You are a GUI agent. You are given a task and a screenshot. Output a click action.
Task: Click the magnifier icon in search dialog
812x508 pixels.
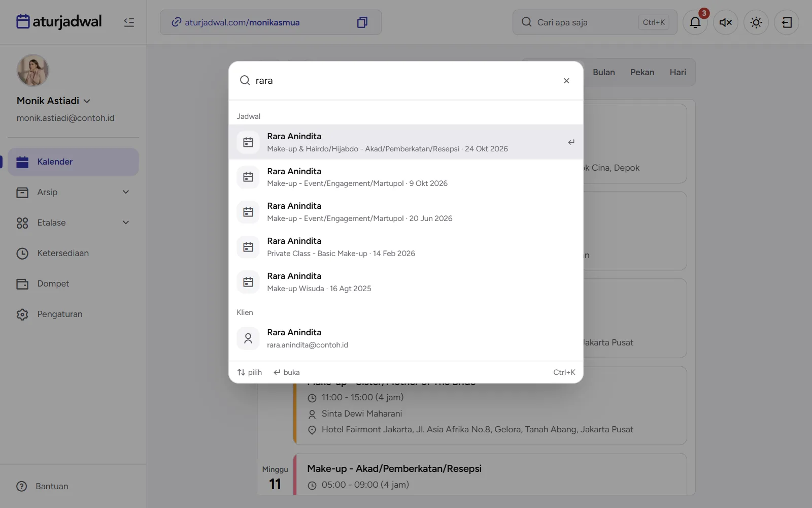(x=245, y=80)
